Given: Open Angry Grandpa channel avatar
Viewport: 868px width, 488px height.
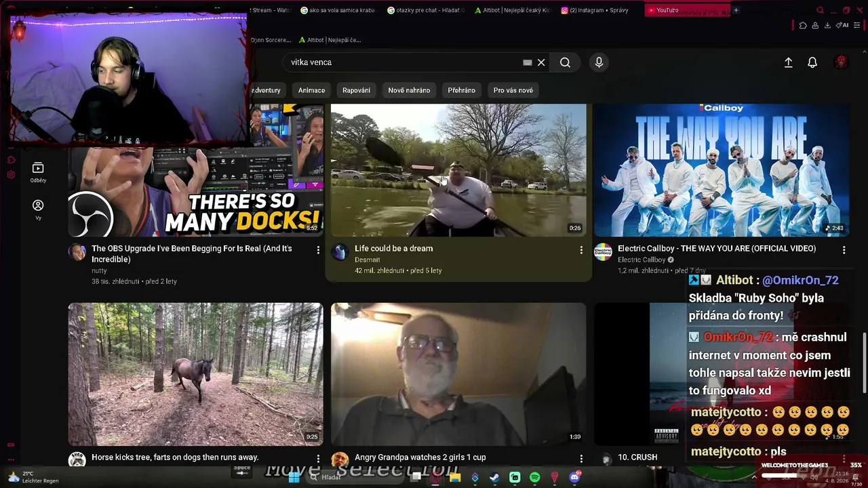Looking at the screenshot, I should (340, 460).
